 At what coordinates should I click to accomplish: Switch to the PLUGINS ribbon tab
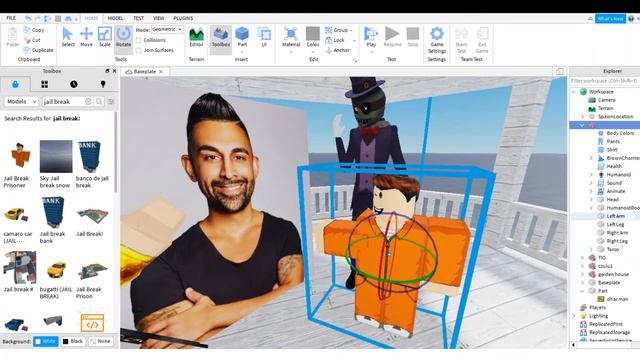(x=183, y=18)
